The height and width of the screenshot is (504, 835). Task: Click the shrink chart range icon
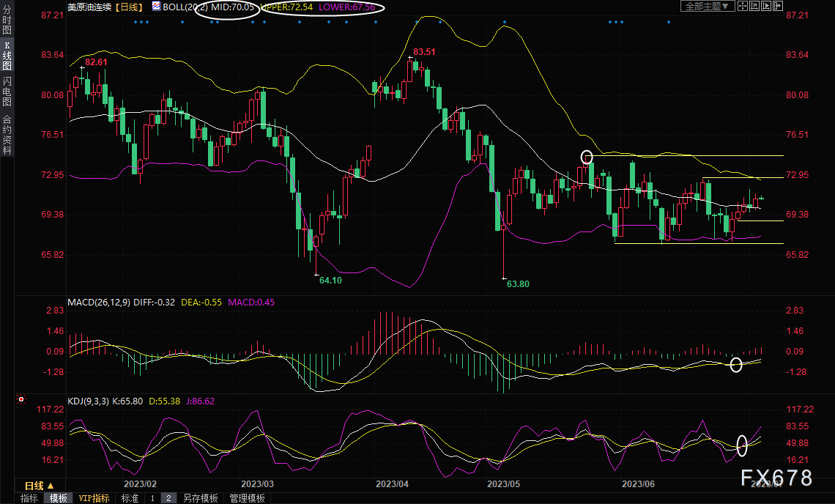tap(754, 6)
